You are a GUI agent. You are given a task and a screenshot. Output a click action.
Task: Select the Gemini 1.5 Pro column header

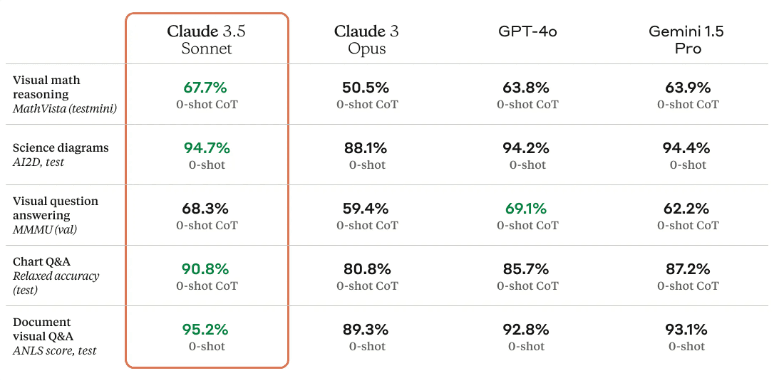(x=688, y=40)
